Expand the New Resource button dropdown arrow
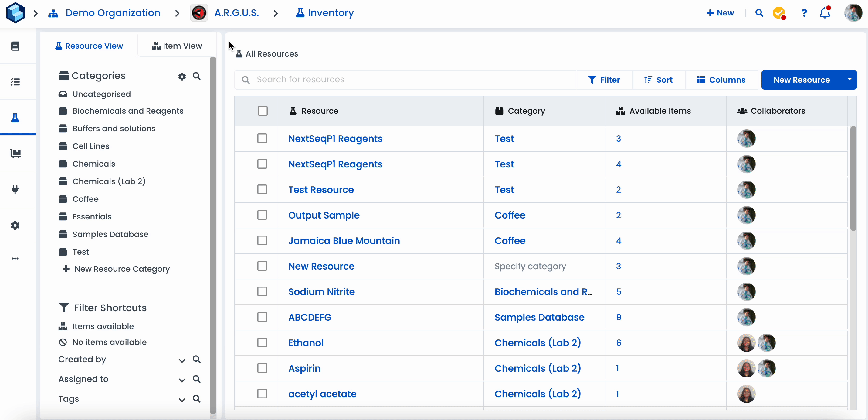Viewport: 868px width, 420px height. 849,80
